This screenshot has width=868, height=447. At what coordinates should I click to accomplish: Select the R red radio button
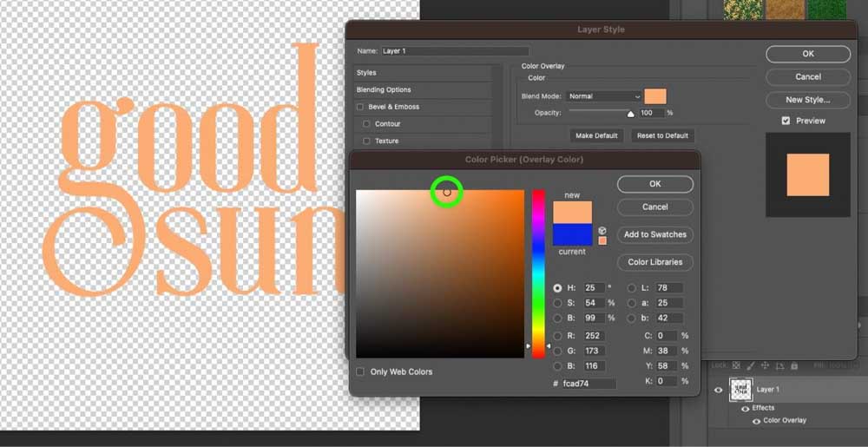coord(557,336)
